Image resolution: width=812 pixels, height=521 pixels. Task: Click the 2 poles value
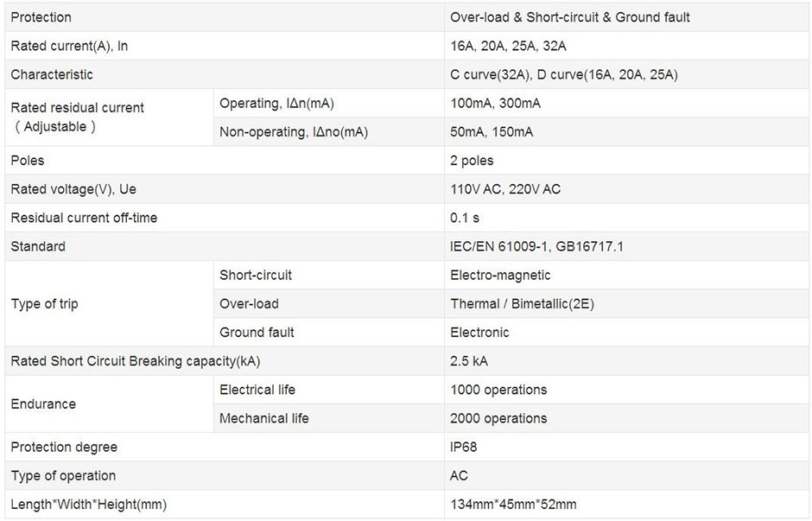click(472, 161)
